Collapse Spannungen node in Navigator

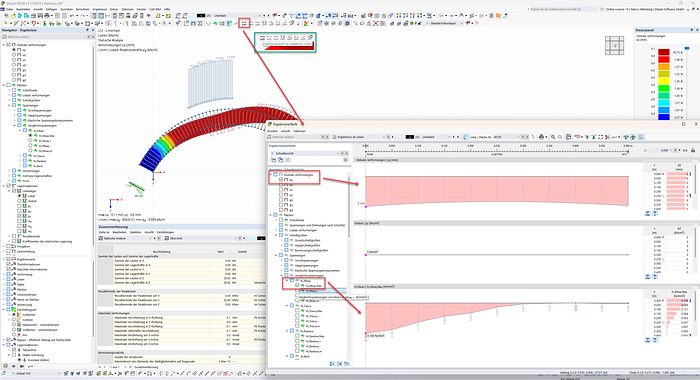pos(9,105)
